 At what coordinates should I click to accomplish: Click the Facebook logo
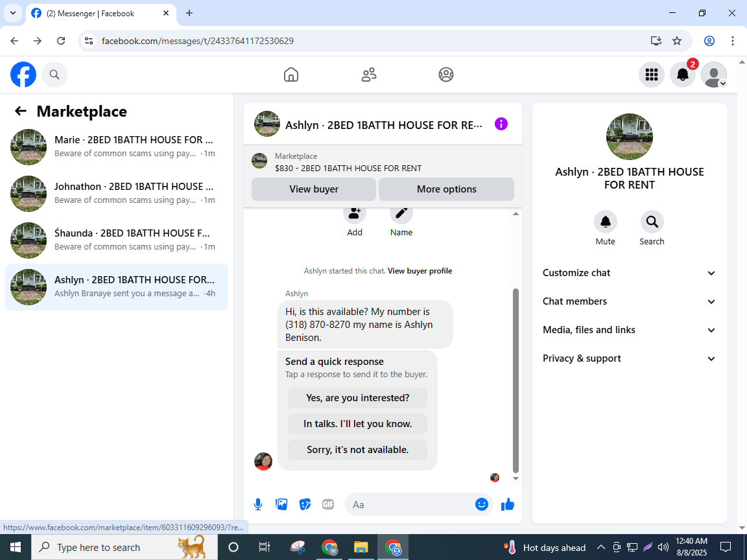tap(23, 75)
